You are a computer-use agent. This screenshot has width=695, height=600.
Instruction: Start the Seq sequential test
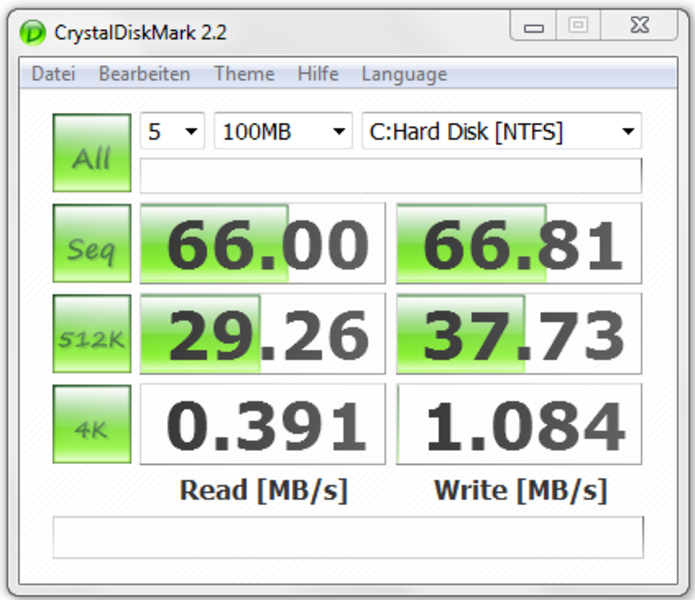click(92, 243)
